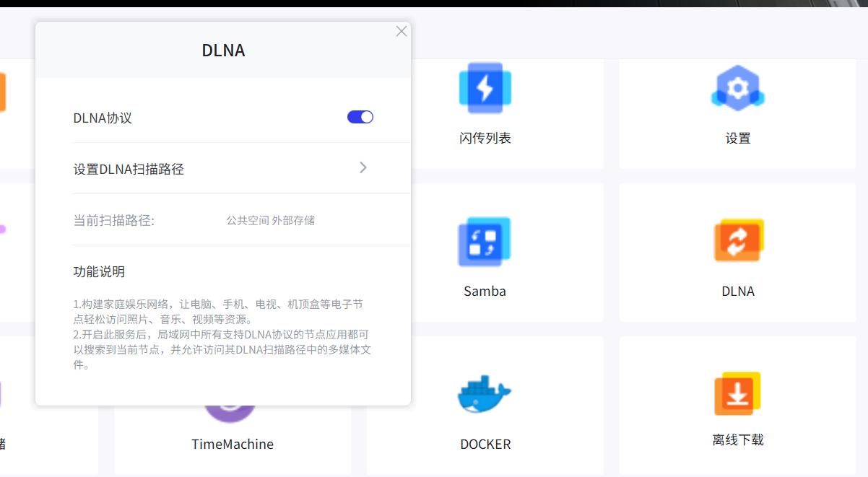868x477 pixels.
Task: Click the DOCKER app label text
Action: click(x=485, y=444)
